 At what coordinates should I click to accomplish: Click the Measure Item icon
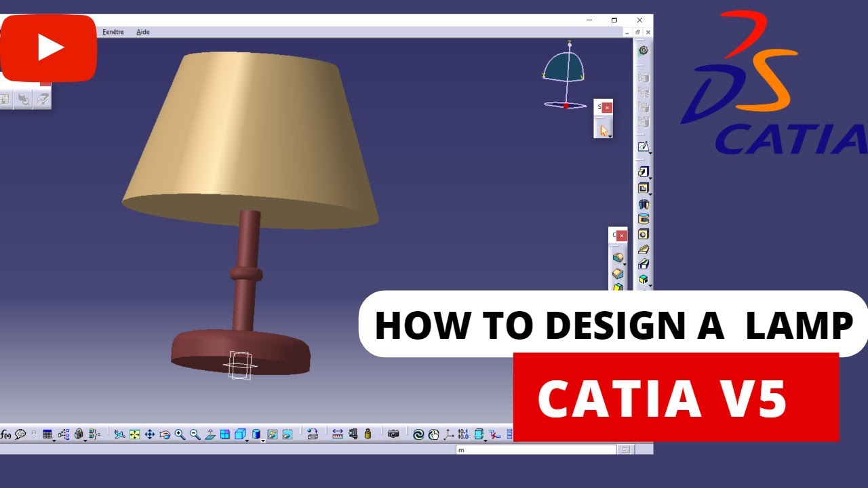[x=353, y=434]
